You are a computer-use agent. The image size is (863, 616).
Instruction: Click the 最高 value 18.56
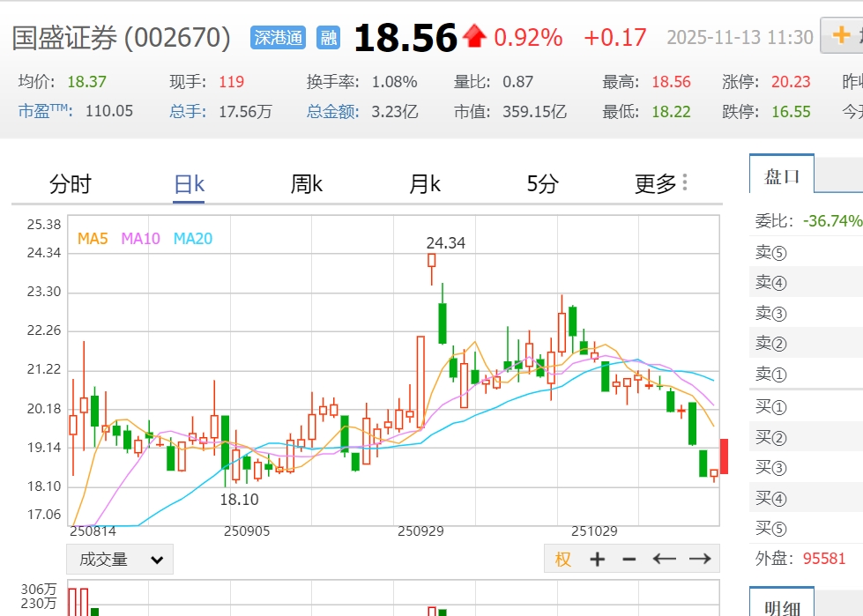[671, 82]
